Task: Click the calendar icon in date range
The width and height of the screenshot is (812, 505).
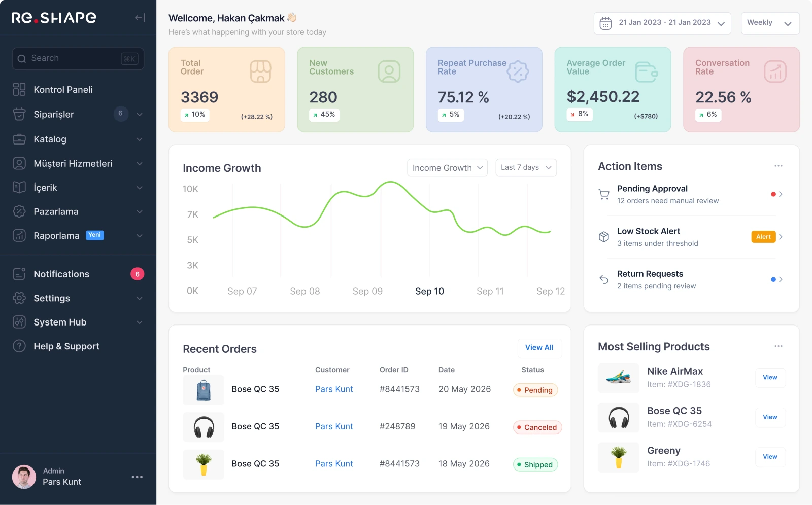Action: [605, 23]
